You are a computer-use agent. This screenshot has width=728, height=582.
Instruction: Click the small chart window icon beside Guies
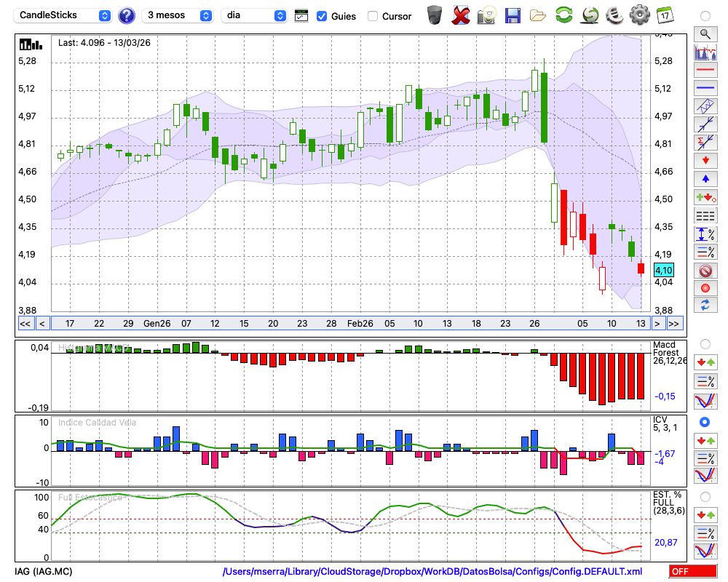[301, 16]
